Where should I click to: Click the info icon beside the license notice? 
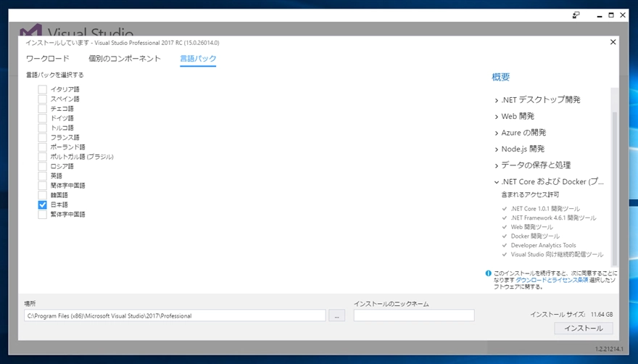488,273
